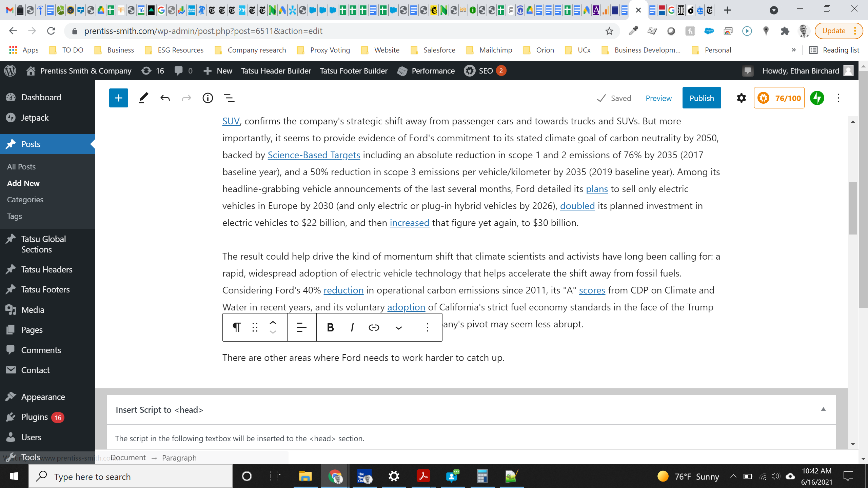The height and width of the screenshot is (488, 868).
Task: Open the Yoast 76/100 SEO score
Action: (779, 98)
